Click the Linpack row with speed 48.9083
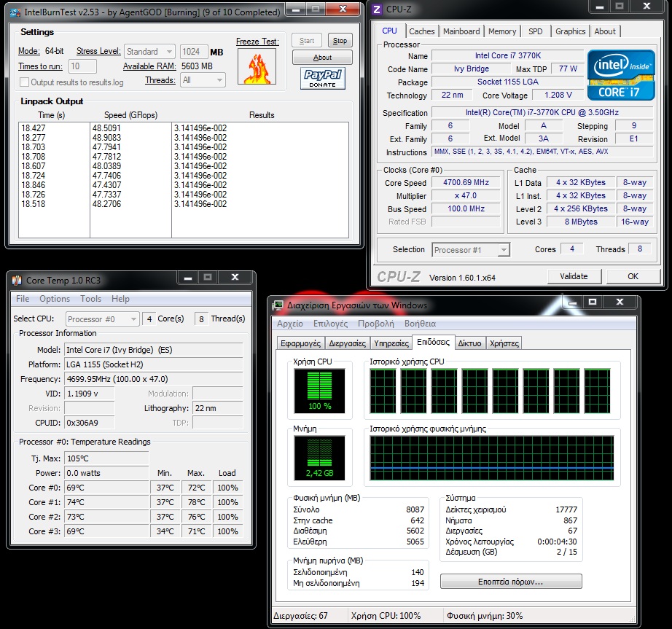Screen dimensions: 672x629 pyautogui.click(x=184, y=138)
